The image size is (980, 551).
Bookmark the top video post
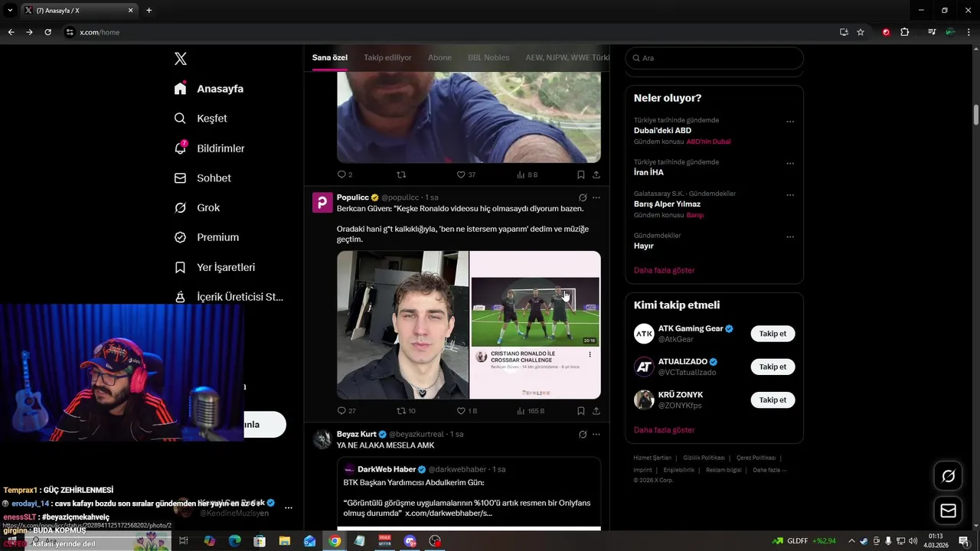[581, 174]
